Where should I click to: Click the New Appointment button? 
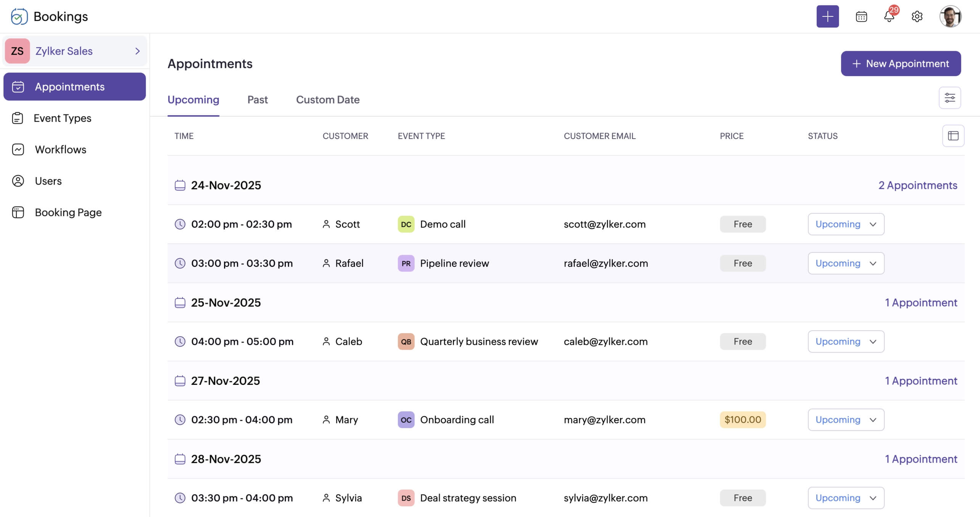(901, 63)
